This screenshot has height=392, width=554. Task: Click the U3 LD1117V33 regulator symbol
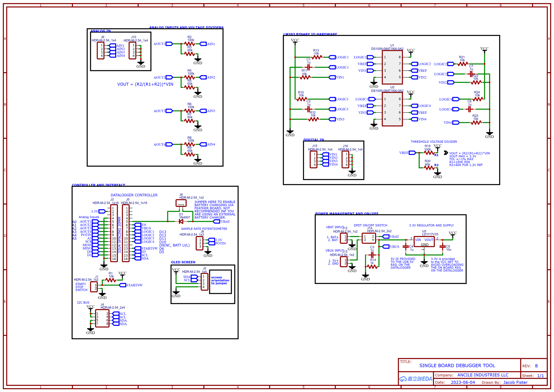[x=424, y=241]
